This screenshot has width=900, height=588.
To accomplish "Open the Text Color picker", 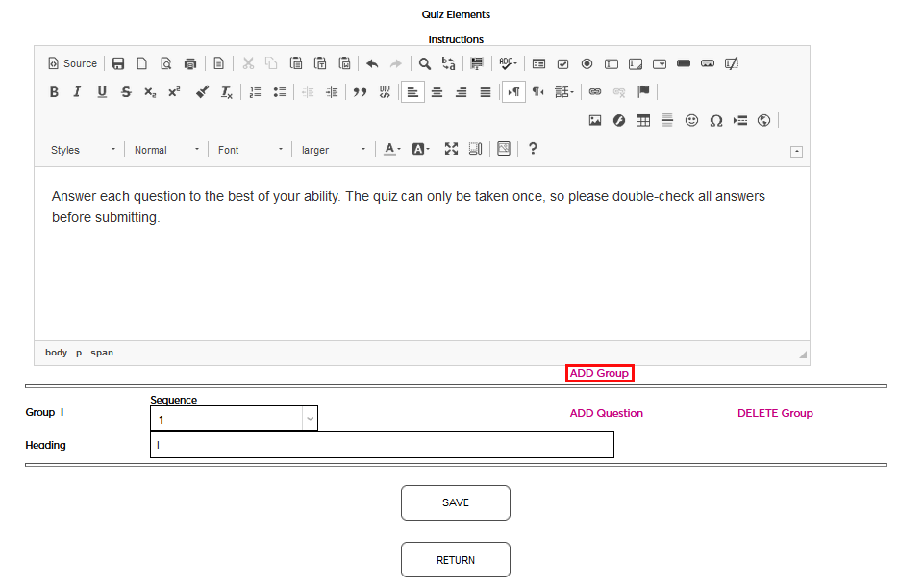I will pyautogui.click(x=391, y=149).
